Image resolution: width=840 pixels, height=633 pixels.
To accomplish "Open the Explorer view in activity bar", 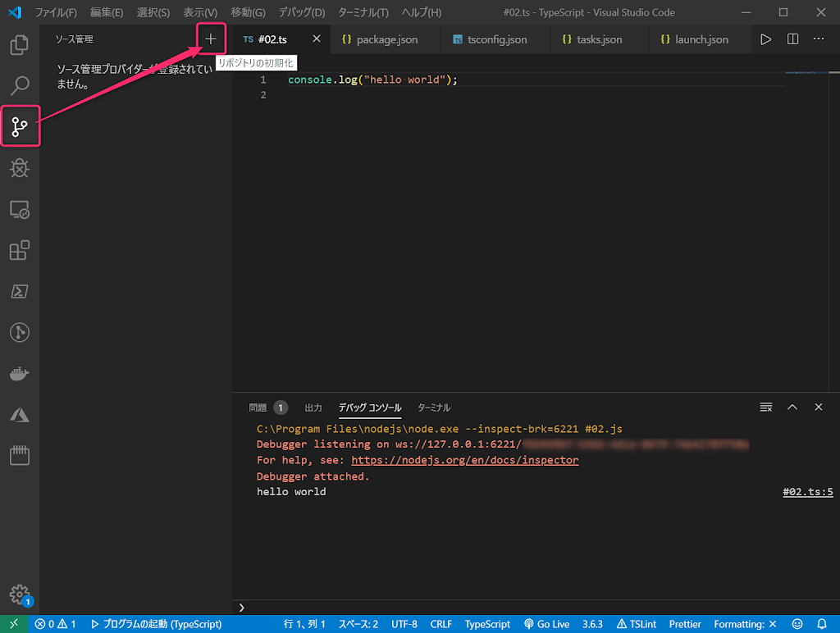I will (20, 44).
